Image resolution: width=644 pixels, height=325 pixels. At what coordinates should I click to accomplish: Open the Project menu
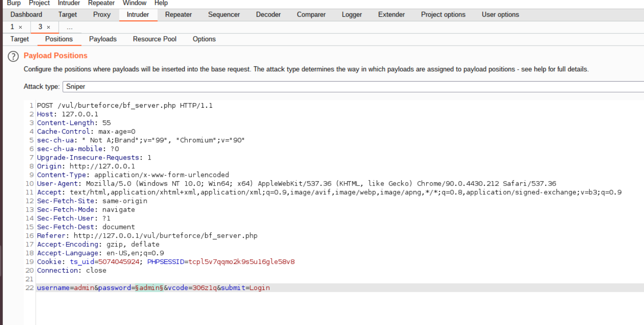39,3
